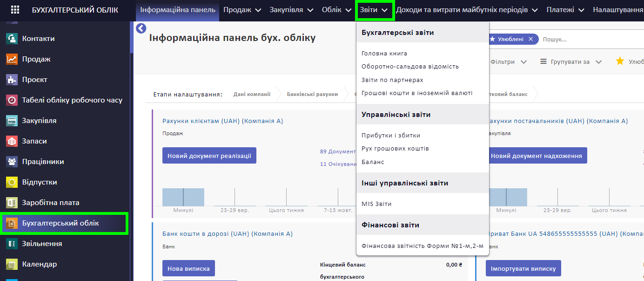Remove the Улюблені filter tag

point(530,40)
